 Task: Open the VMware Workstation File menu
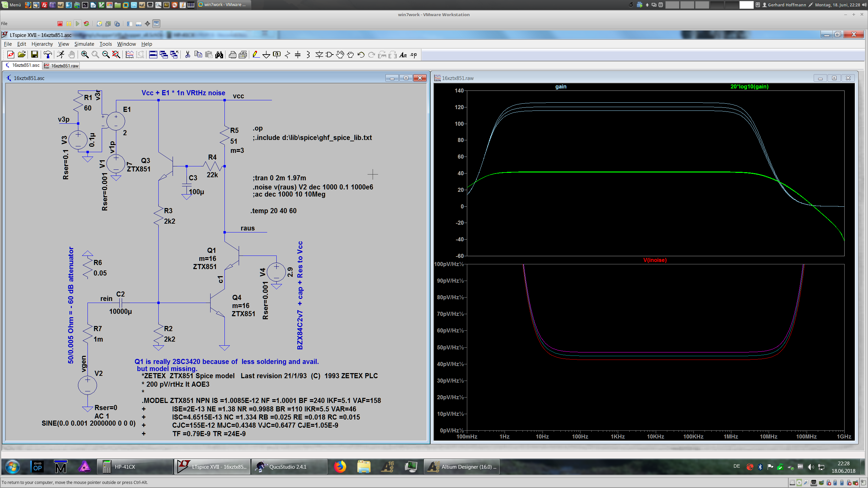[x=4, y=24]
